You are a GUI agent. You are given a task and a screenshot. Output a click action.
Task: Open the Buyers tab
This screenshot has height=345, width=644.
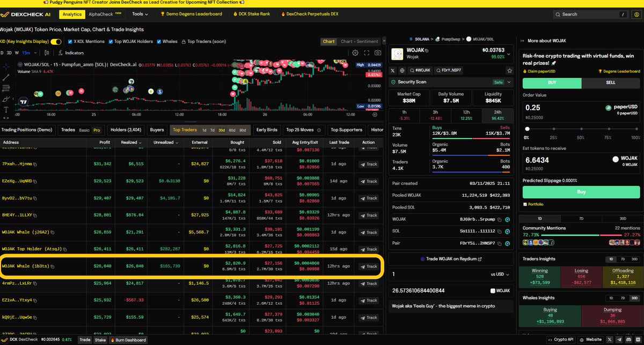coord(157,130)
